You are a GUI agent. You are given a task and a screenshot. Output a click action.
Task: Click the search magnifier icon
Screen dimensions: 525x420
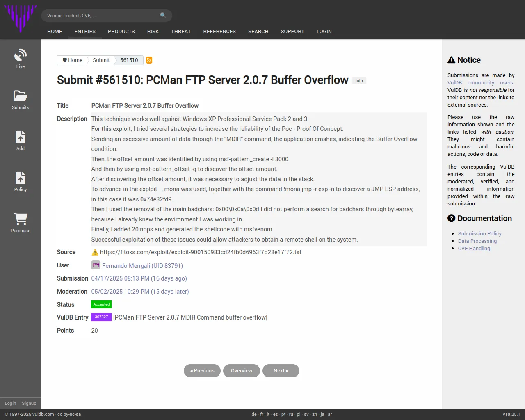pyautogui.click(x=163, y=15)
